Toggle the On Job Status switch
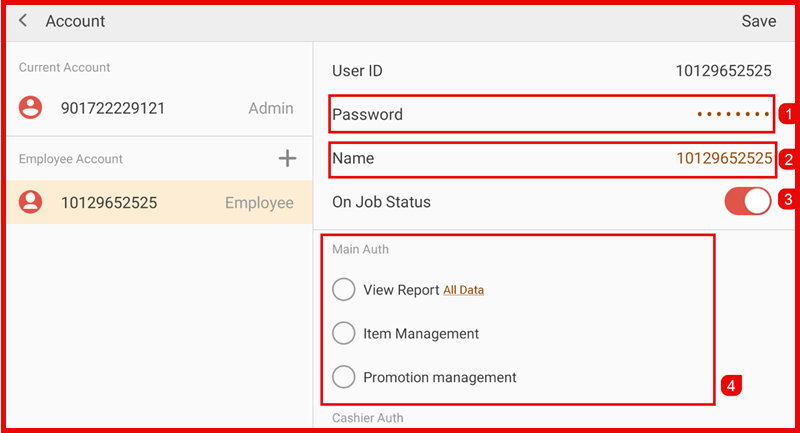The height and width of the screenshot is (433, 800). point(748,201)
